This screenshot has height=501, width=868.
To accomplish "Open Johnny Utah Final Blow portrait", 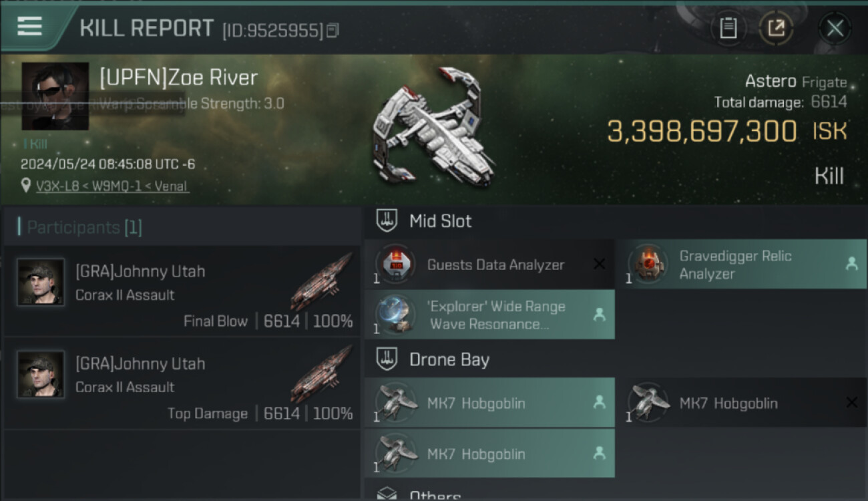I will pos(41,282).
